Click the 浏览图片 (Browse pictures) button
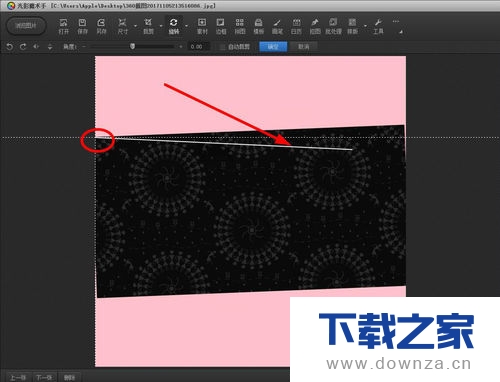Image resolution: width=500 pixels, height=382 pixels. click(x=26, y=26)
